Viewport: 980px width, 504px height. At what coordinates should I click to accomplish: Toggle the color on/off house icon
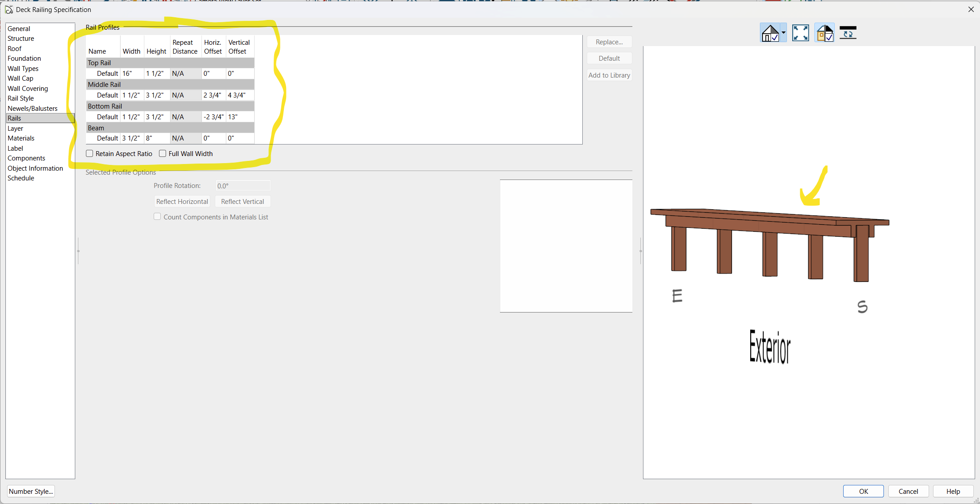tap(825, 33)
